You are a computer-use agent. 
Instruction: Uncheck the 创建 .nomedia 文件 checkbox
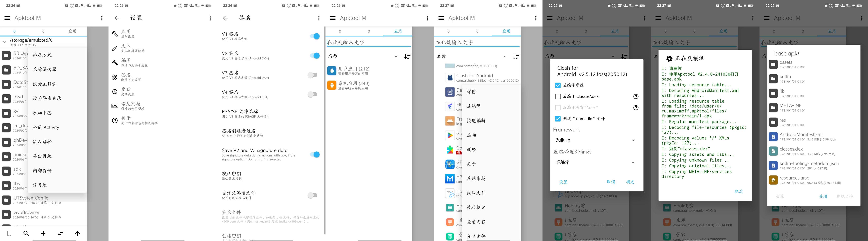558,119
